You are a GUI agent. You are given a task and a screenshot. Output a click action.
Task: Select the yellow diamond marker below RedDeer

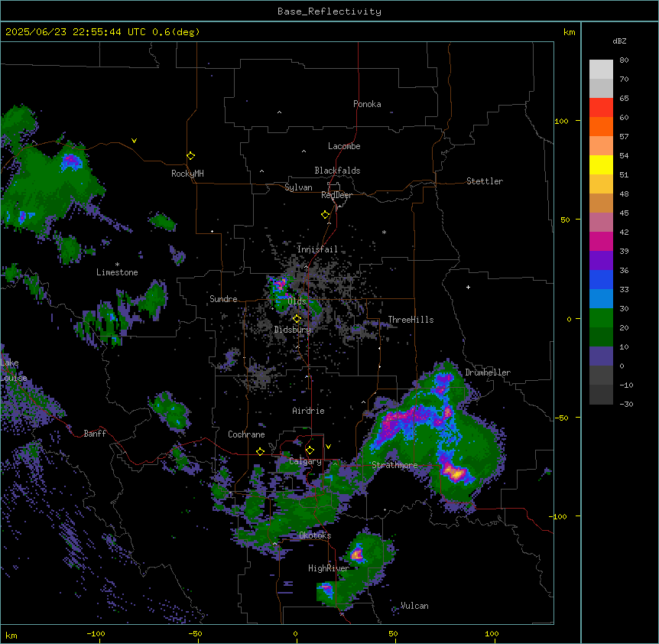pyautogui.click(x=325, y=215)
